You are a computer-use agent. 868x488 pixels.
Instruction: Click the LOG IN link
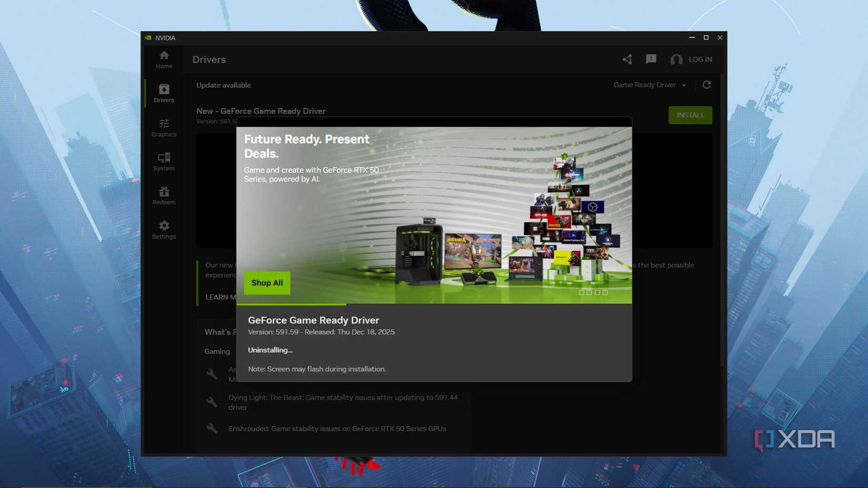coord(700,59)
